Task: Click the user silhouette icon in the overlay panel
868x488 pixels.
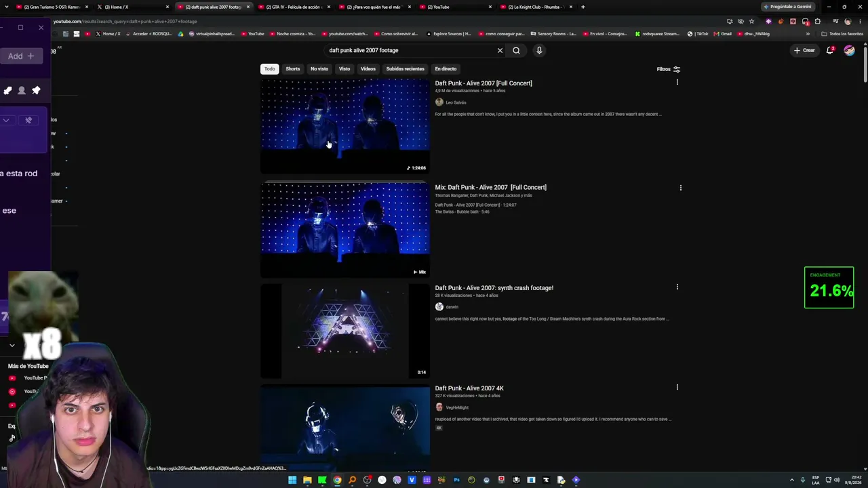Action: [22, 90]
